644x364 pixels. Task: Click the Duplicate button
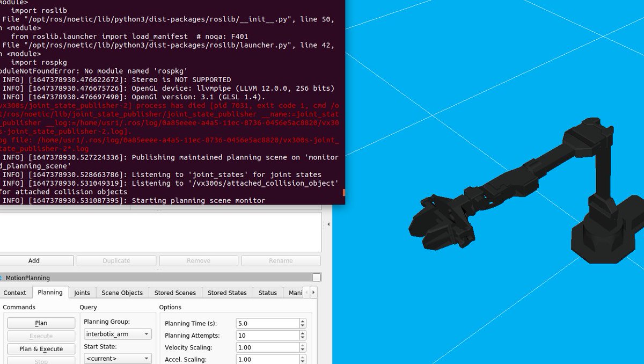pyautogui.click(x=116, y=260)
